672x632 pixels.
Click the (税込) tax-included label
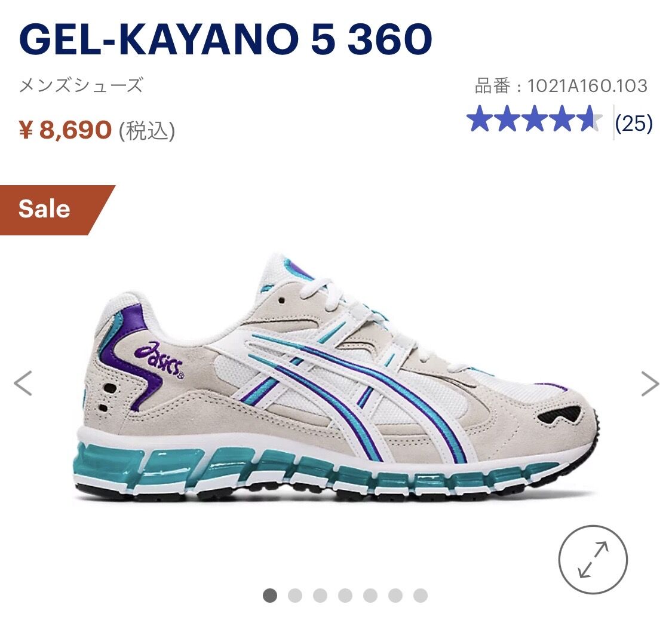[146, 131]
